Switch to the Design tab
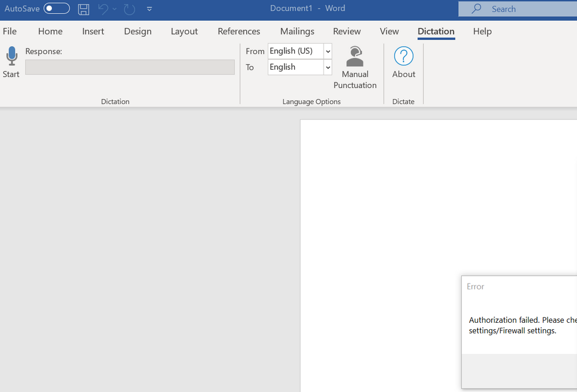Viewport: 577px width, 392px height. coord(138,31)
